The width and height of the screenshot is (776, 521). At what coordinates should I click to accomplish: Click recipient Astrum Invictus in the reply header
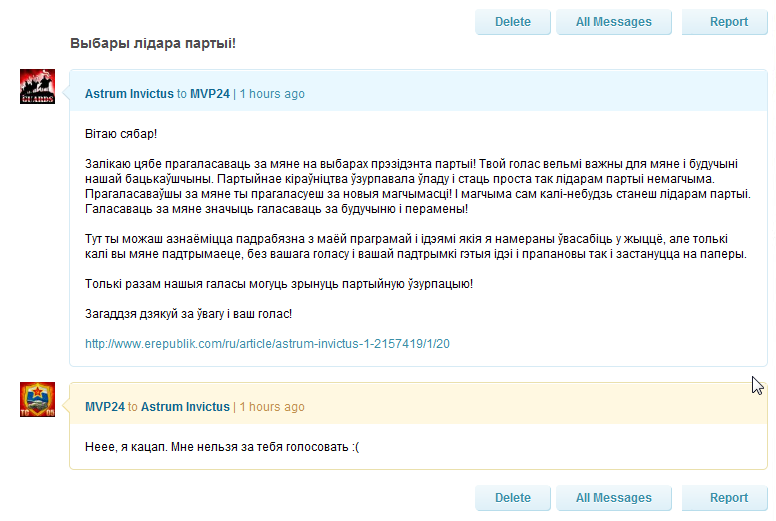pos(185,407)
